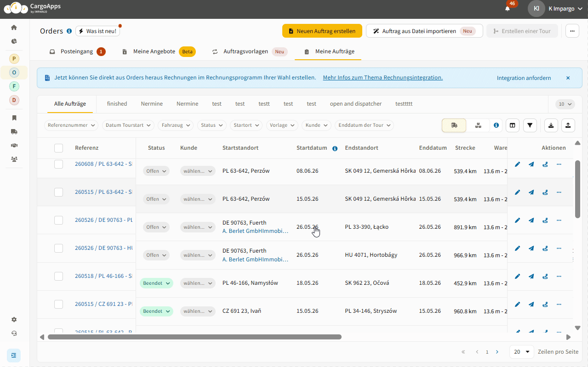Select open and dispatcher filter tab
The width and height of the screenshot is (588, 367).
[x=356, y=104]
